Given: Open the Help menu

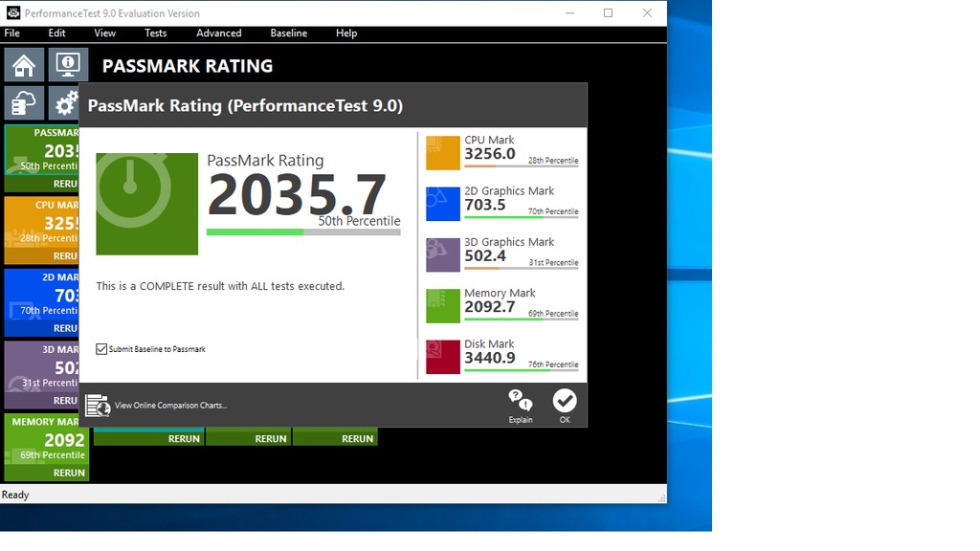Looking at the screenshot, I should 346,33.
